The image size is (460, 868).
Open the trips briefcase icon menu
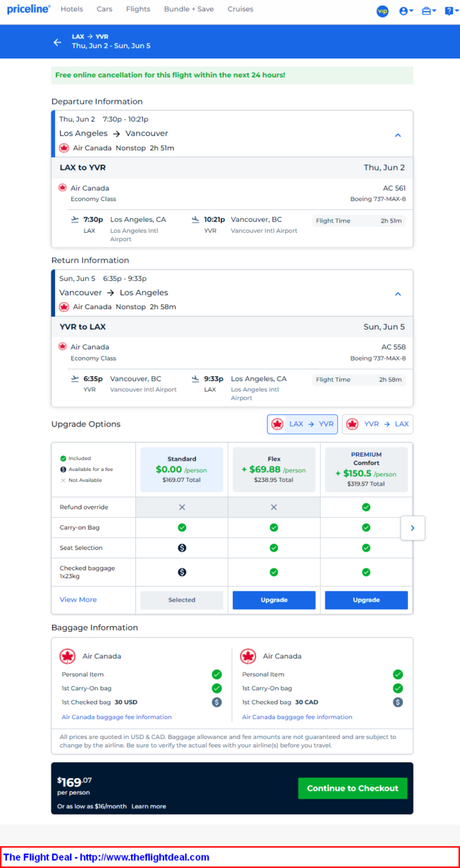point(428,11)
